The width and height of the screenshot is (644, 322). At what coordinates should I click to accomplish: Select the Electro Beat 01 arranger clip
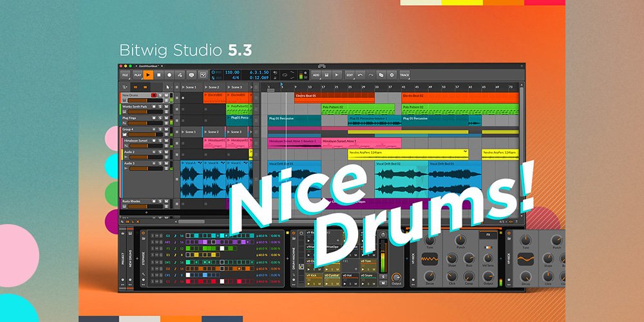pyautogui.click(x=334, y=97)
